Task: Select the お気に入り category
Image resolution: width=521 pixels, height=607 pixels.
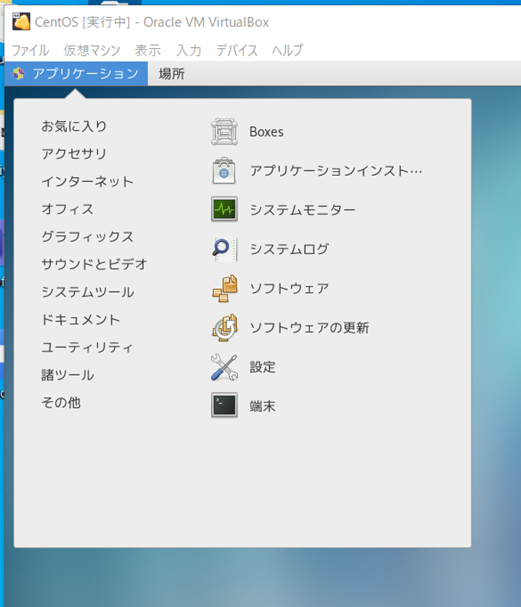Action: coord(74,126)
